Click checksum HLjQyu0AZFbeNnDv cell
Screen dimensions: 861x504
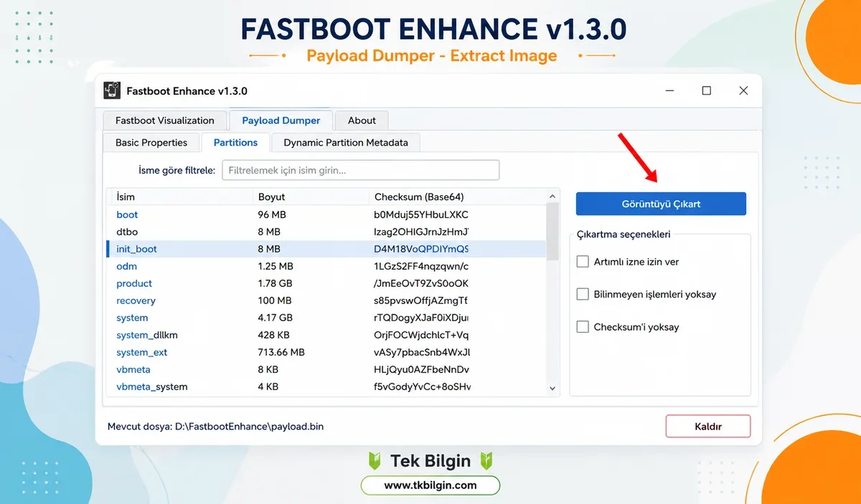coord(421,369)
